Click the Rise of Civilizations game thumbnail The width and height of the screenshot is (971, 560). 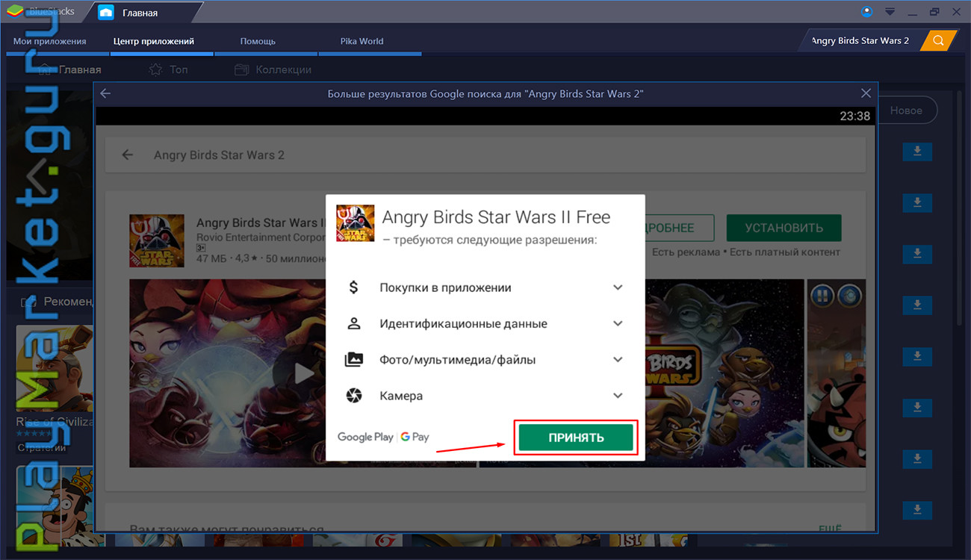point(55,368)
